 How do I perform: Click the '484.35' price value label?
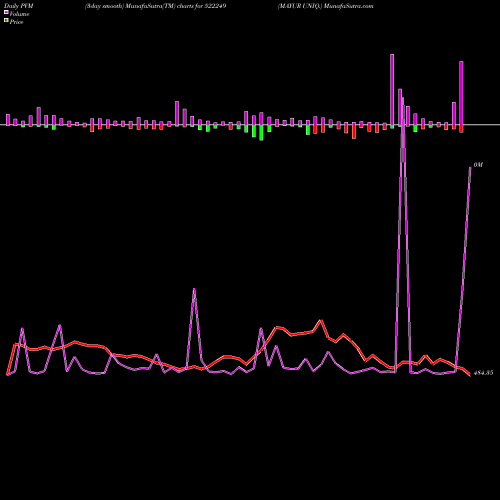[x=483, y=373]
